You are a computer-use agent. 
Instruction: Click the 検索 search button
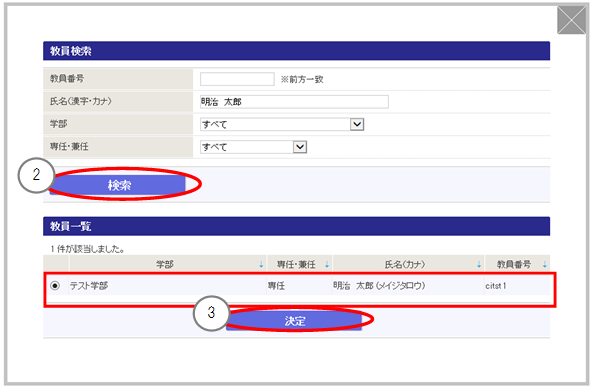click(x=118, y=185)
